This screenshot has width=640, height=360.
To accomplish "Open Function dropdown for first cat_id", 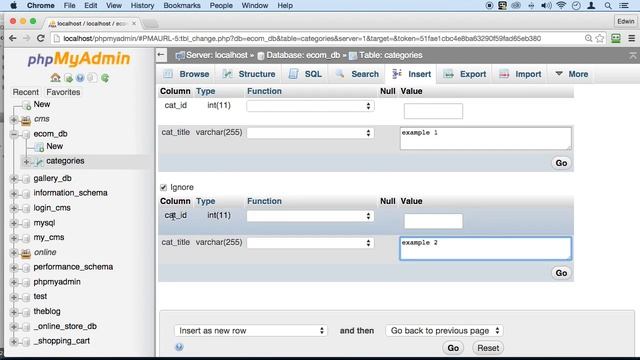I will point(310,106).
